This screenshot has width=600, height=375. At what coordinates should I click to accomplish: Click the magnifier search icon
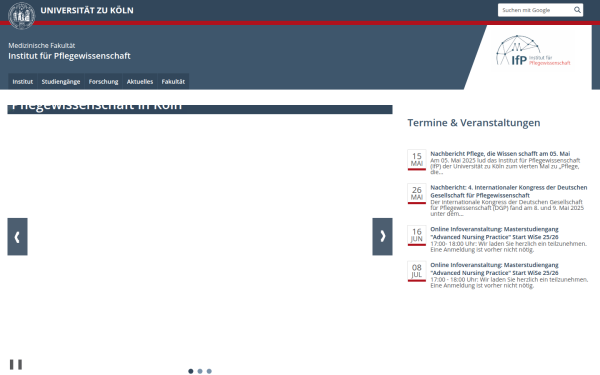tap(577, 10)
